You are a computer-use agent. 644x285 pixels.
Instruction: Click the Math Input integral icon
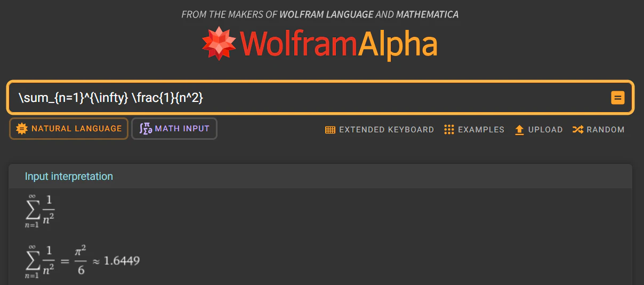[x=146, y=129]
